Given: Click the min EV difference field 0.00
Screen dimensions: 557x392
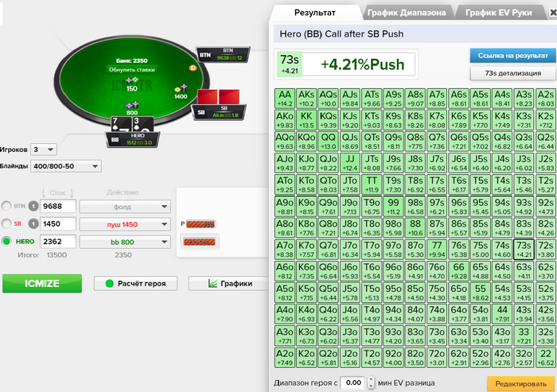Looking at the screenshot, I should tap(353, 382).
